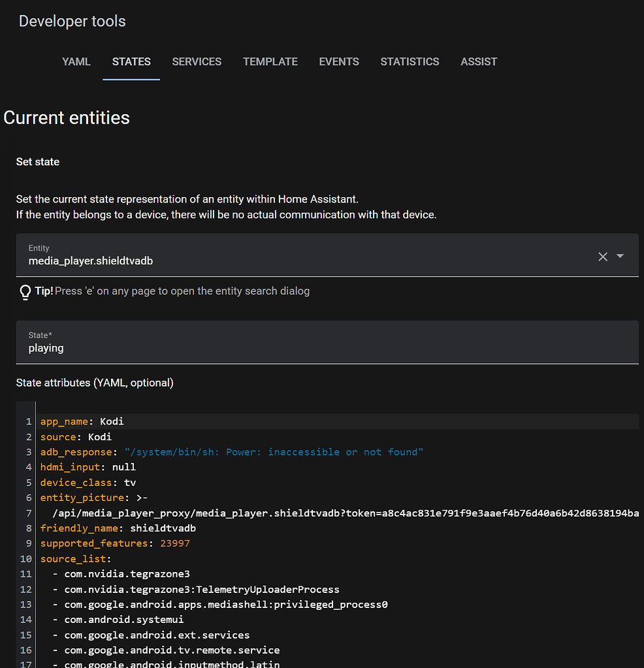Open the STATISTICS tab

[410, 61]
